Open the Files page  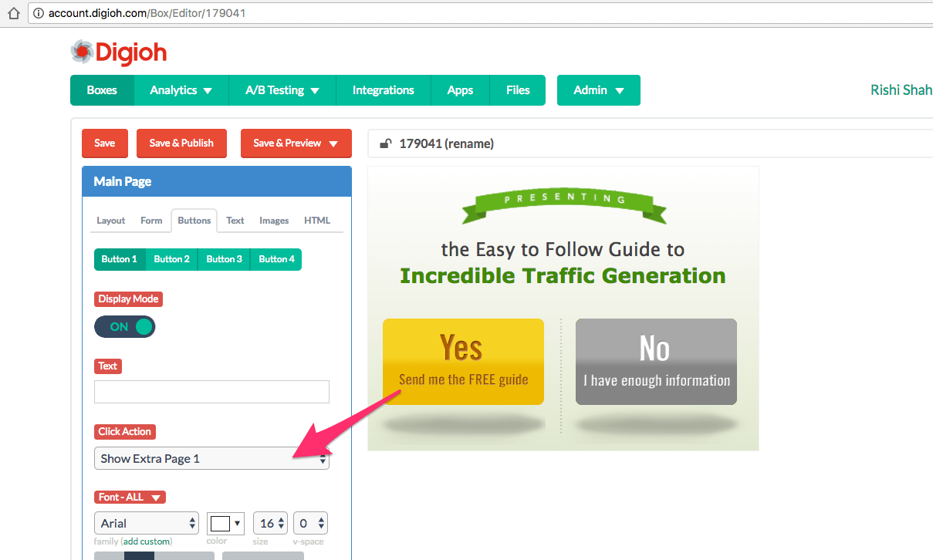[x=518, y=90]
